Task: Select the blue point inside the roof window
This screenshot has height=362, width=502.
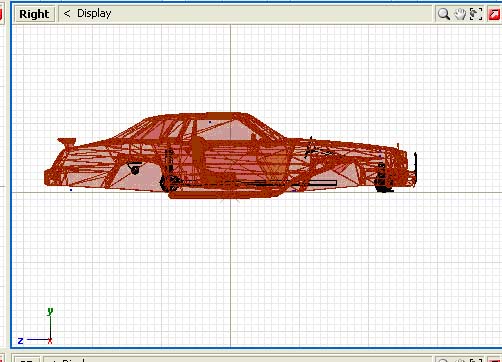Action: coord(210,122)
